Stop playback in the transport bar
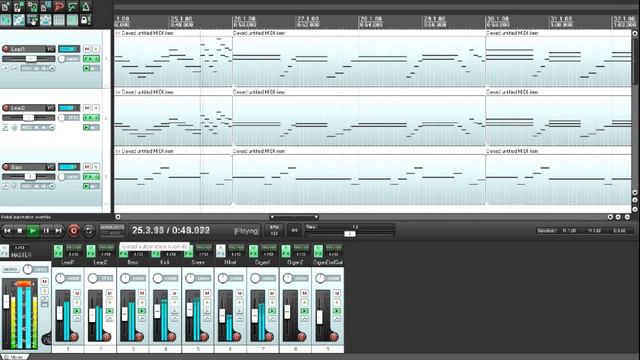Screen dimensions: 640x360 tap(20, 231)
